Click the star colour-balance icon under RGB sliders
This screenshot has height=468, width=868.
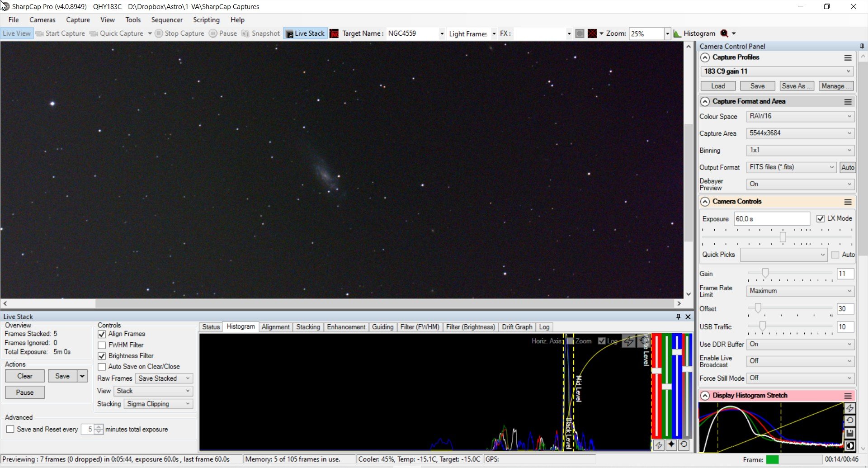point(671,444)
